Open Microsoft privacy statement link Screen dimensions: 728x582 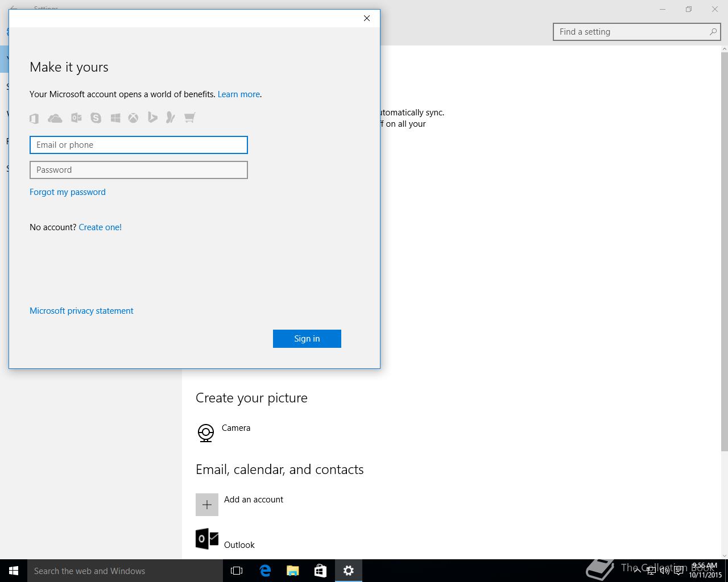click(x=81, y=311)
